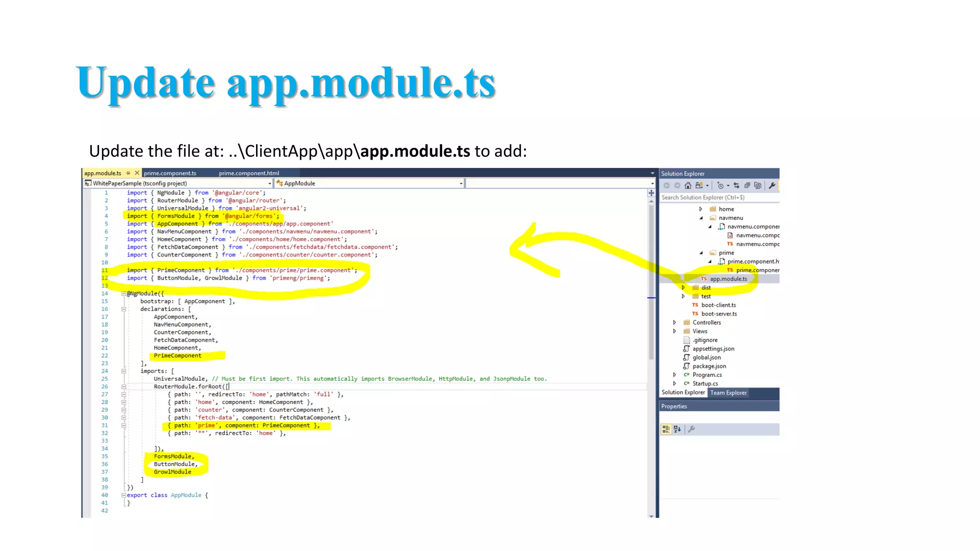This screenshot has height=551, width=980.
Task: Click the C# icon beside Program.cs
Action: [x=687, y=375]
